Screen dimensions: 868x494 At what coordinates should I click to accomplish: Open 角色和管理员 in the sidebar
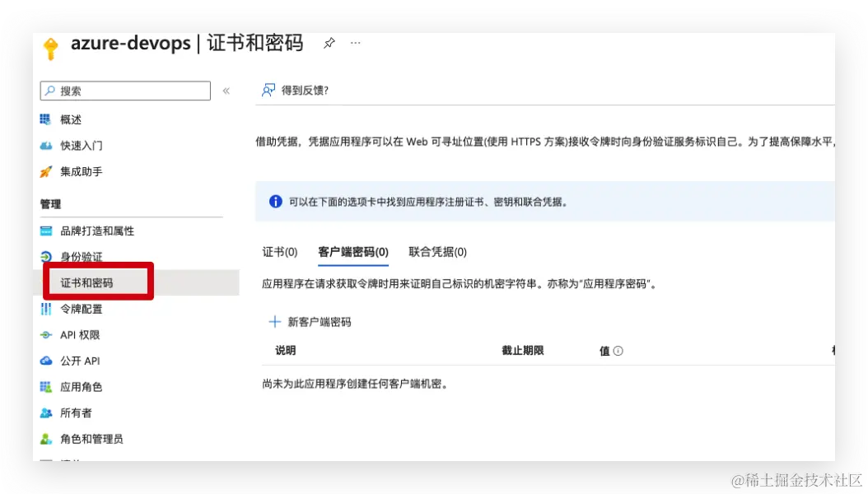(x=92, y=439)
